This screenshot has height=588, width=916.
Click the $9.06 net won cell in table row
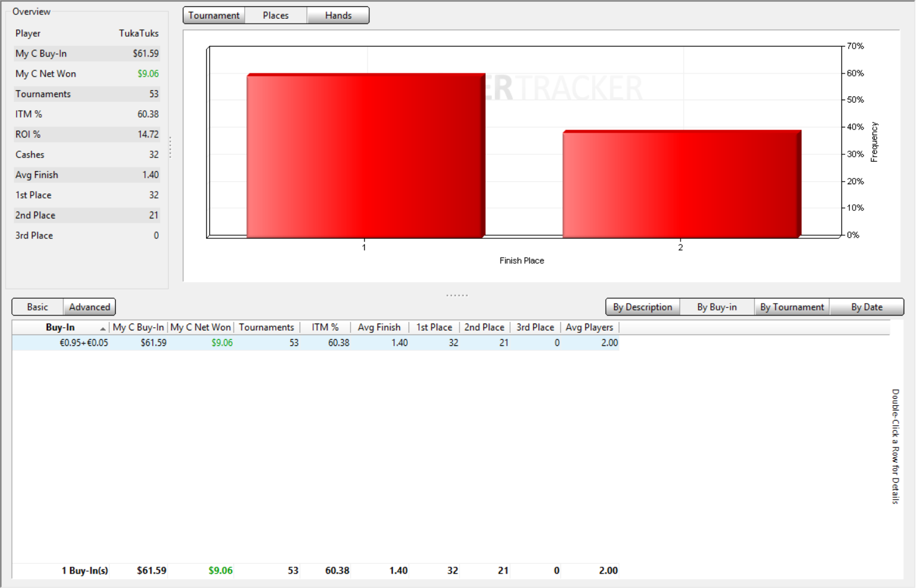[222, 343]
